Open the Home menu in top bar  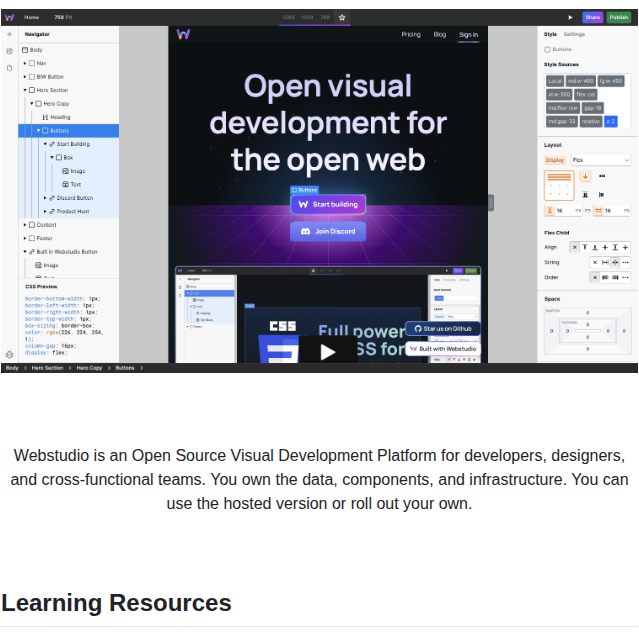coord(31,17)
